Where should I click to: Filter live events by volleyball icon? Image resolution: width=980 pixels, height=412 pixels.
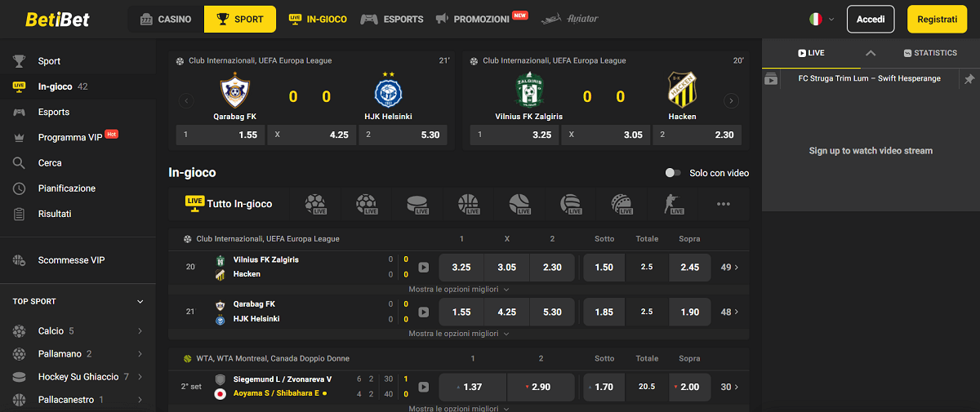click(570, 204)
